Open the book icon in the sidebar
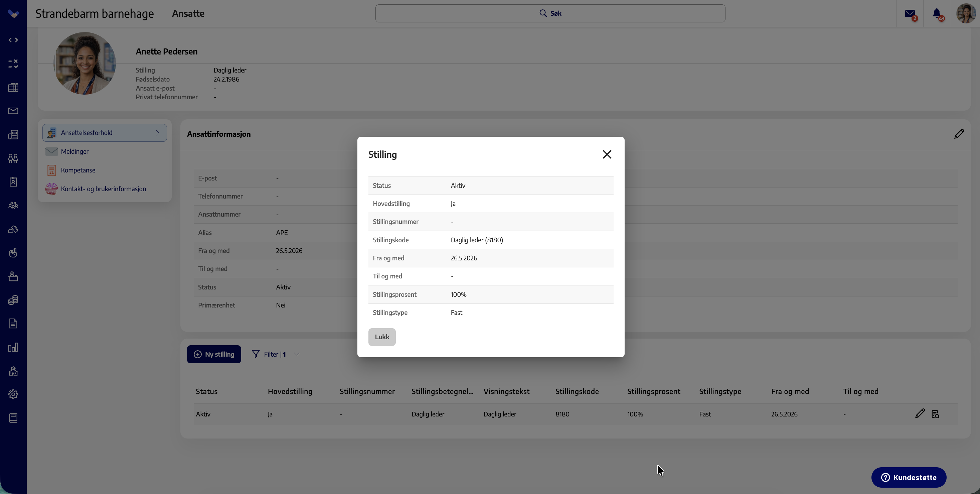 click(13, 418)
